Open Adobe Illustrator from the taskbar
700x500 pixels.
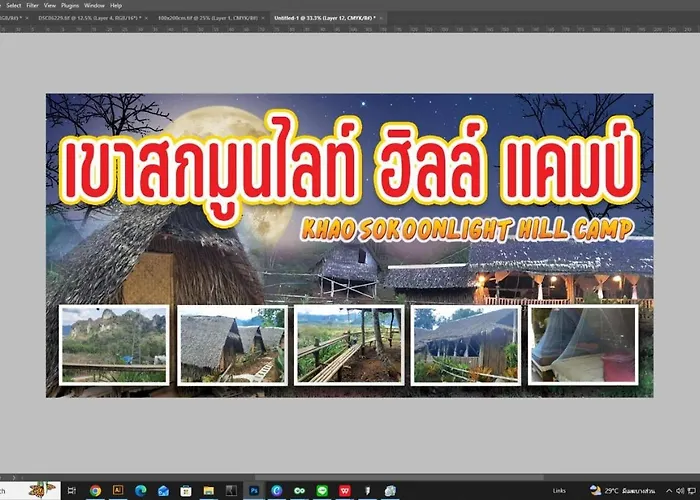[x=118, y=491]
